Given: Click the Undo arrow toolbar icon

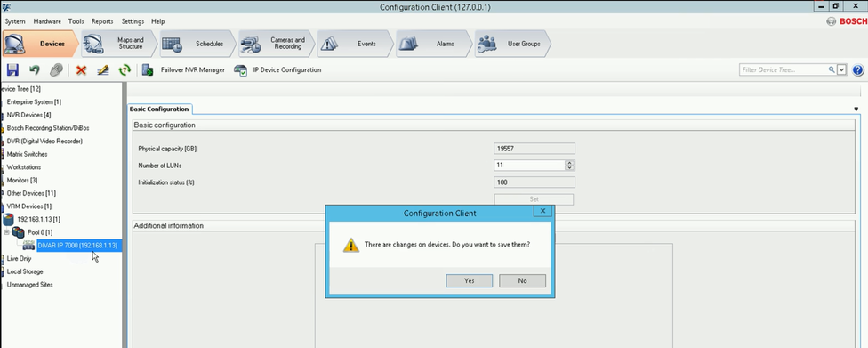Looking at the screenshot, I should [x=35, y=69].
